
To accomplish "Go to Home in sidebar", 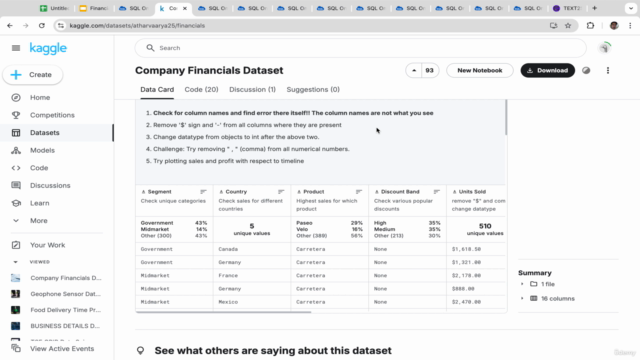I will [40, 98].
